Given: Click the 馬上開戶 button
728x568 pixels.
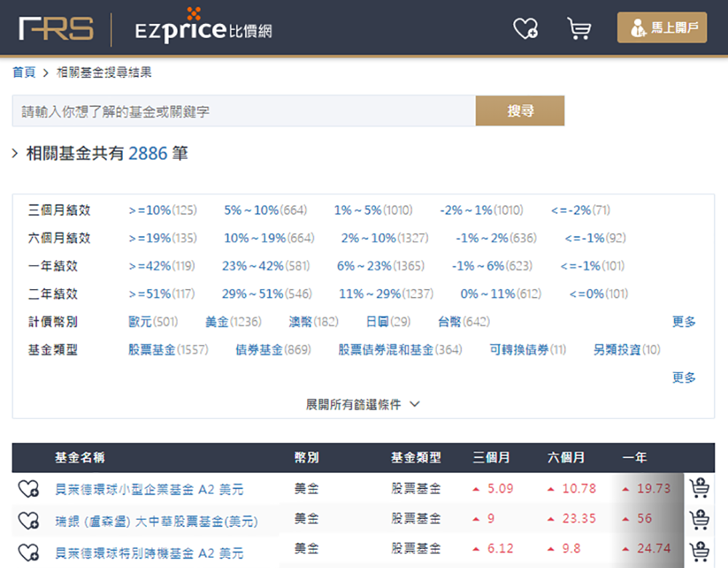Looking at the screenshot, I should coord(662,28).
